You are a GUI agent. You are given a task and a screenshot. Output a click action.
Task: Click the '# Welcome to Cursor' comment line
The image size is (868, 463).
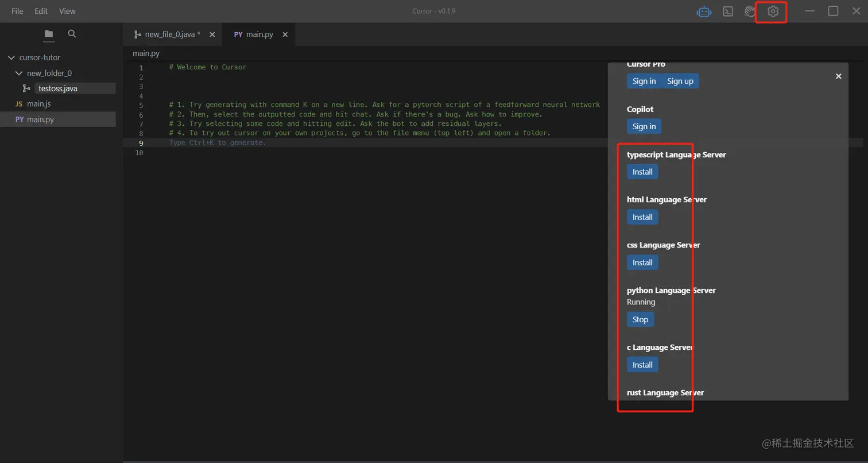(208, 67)
